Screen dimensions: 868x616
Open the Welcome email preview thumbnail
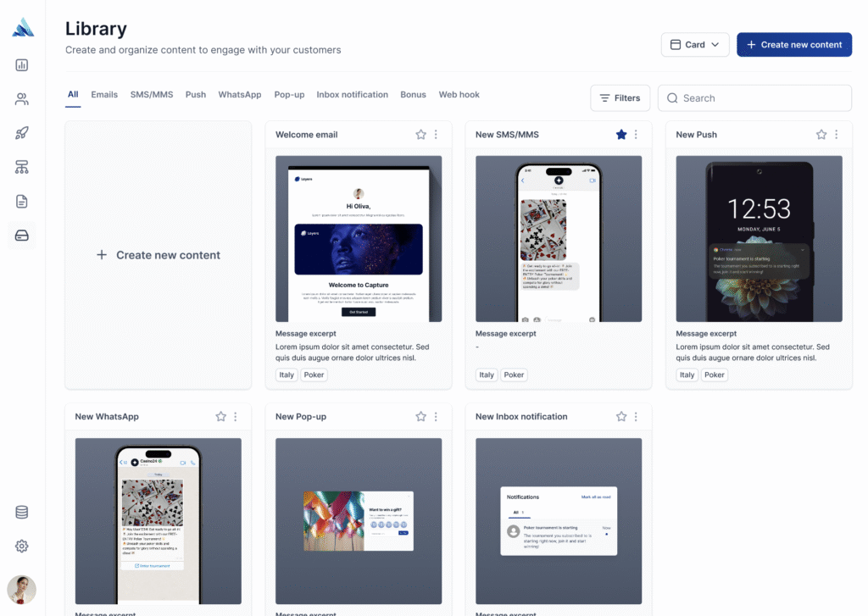click(359, 239)
